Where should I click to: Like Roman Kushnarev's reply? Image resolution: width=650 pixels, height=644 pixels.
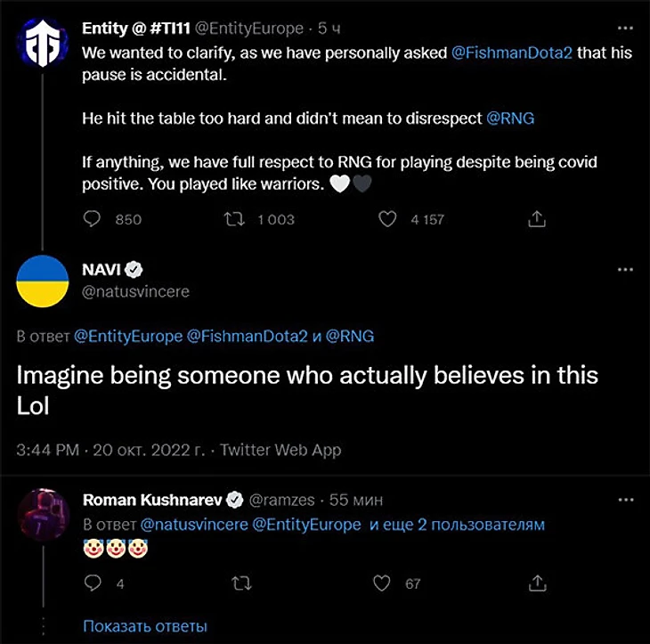point(383,583)
